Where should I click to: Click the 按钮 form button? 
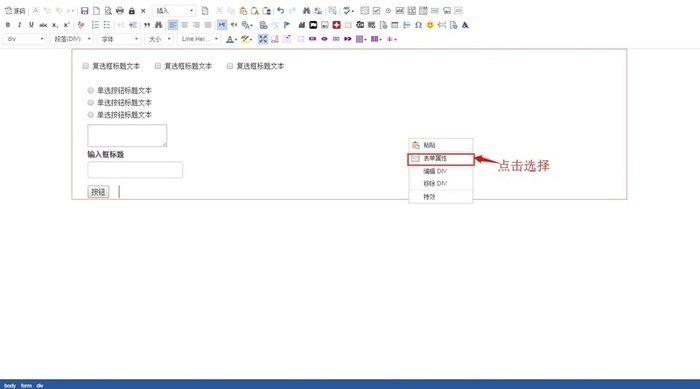click(x=98, y=192)
